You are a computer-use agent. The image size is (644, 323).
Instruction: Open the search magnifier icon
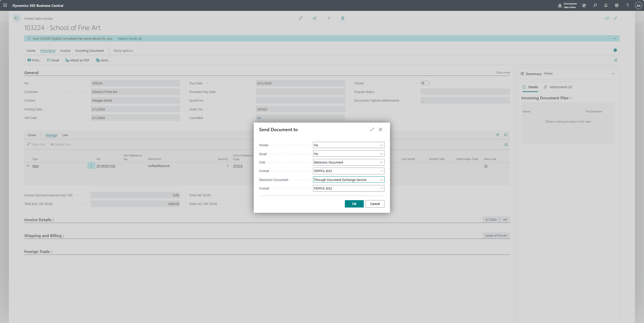pos(595,5)
